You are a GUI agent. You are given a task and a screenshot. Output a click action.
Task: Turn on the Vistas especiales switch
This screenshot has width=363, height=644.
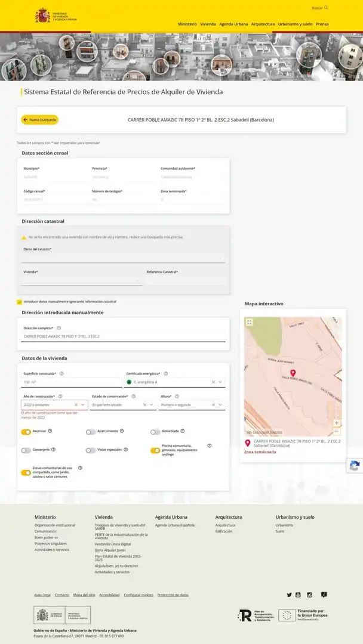(x=91, y=450)
